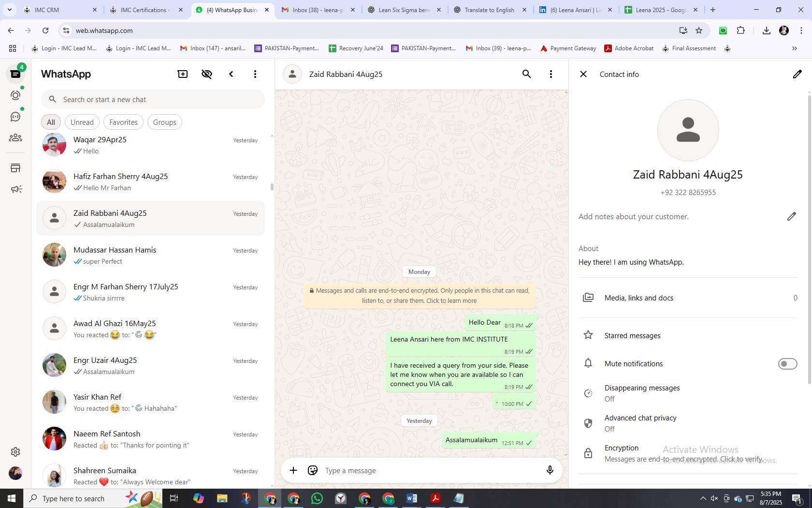Select the Favorites filter chip
812x508 pixels.
(123, 122)
